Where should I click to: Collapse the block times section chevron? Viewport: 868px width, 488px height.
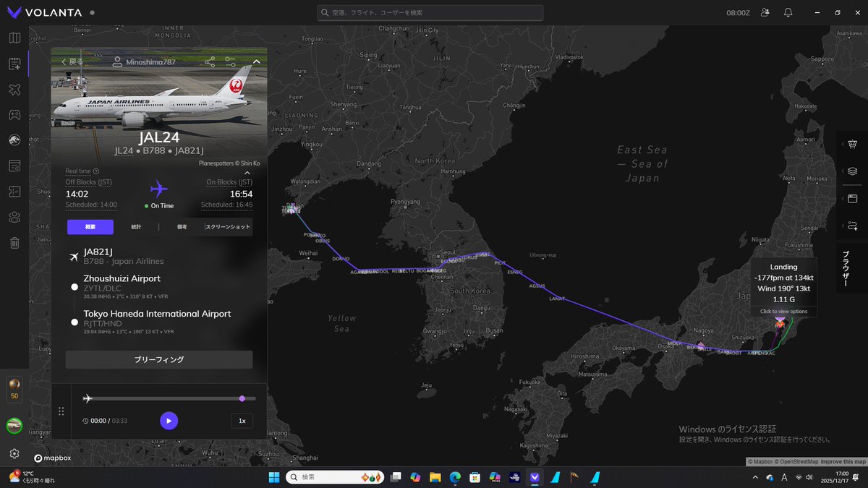coord(247,174)
